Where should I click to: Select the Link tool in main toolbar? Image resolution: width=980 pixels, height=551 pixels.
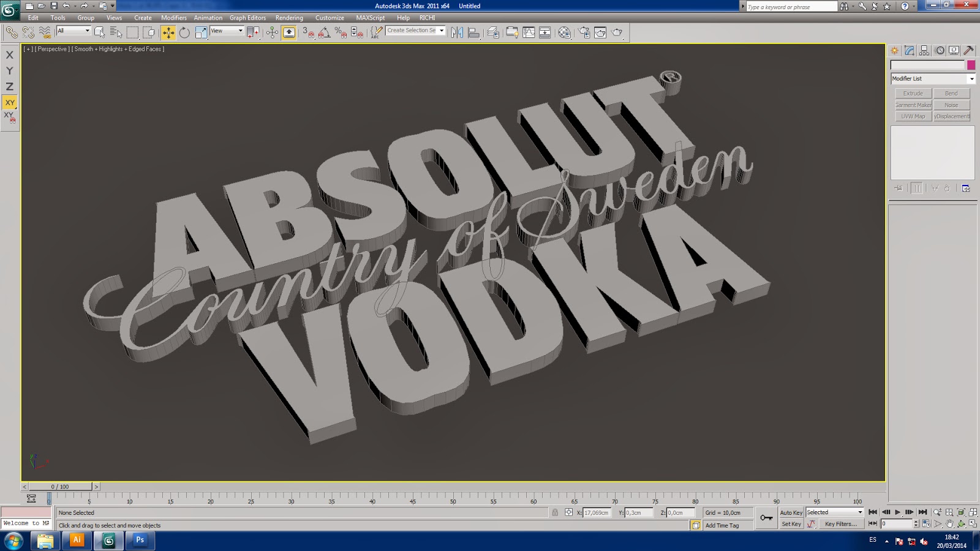pos(12,32)
